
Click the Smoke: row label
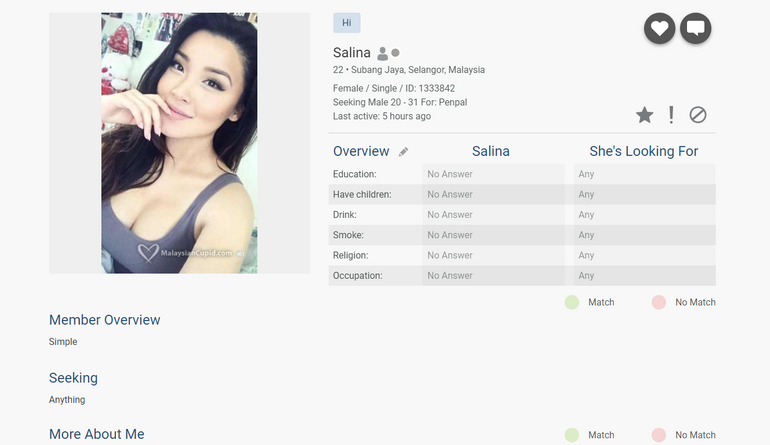(x=348, y=235)
